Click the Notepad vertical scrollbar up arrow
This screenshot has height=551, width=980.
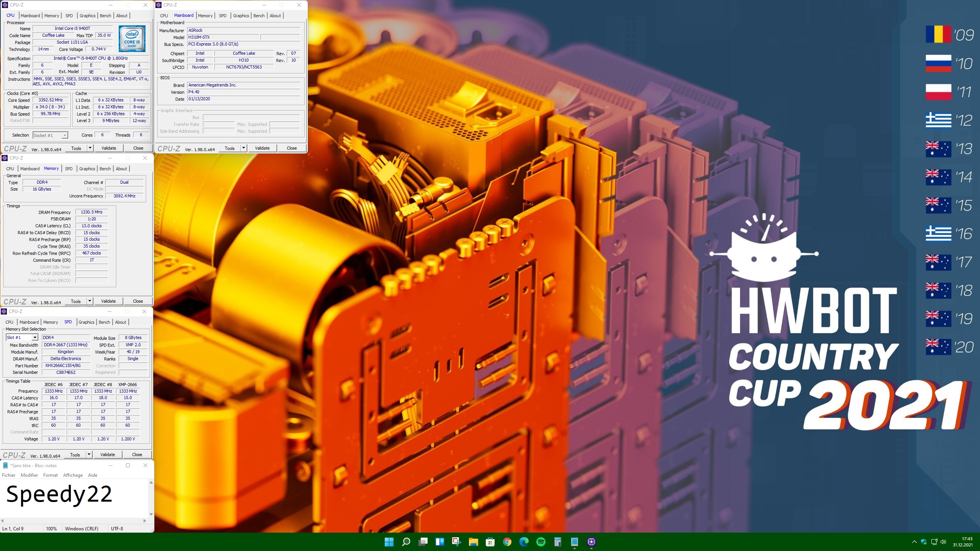[151, 483]
